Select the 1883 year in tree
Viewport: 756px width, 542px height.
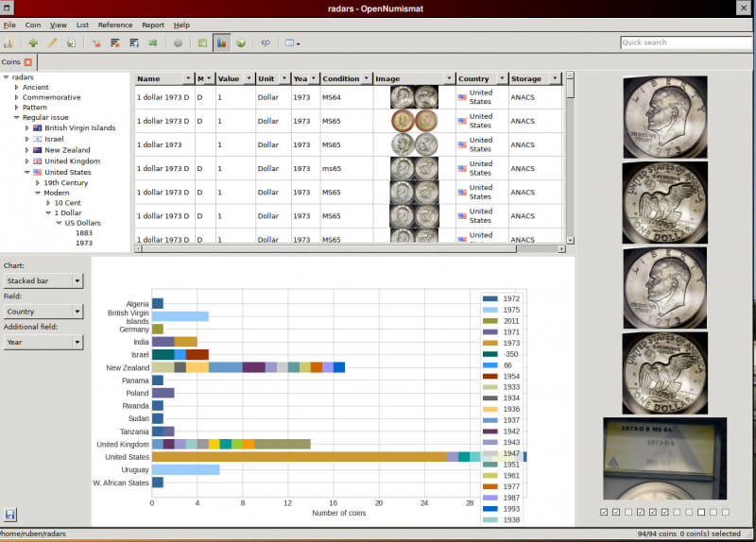click(84, 233)
